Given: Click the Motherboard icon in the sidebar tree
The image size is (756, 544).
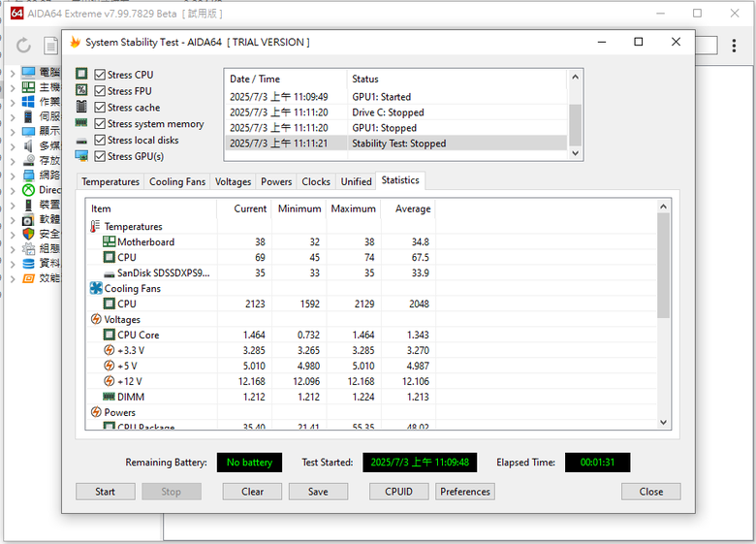Looking at the screenshot, I should 28,87.
